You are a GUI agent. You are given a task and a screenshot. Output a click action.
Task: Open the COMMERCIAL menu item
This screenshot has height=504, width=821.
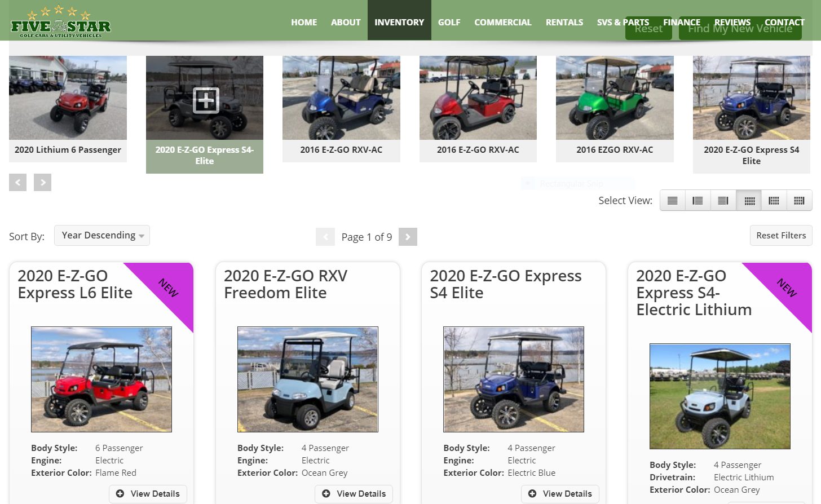pos(503,22)
